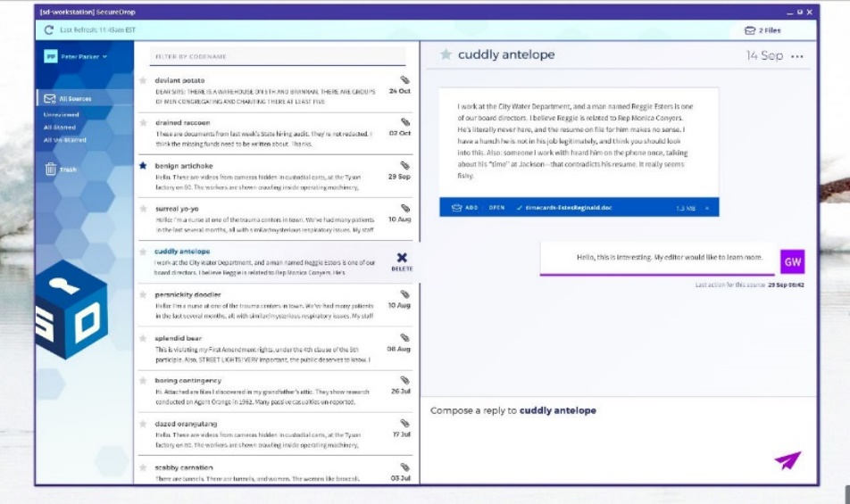The image size is (850, 504).
Task: Star the dazed orangutang source
Action: point(143,424)
